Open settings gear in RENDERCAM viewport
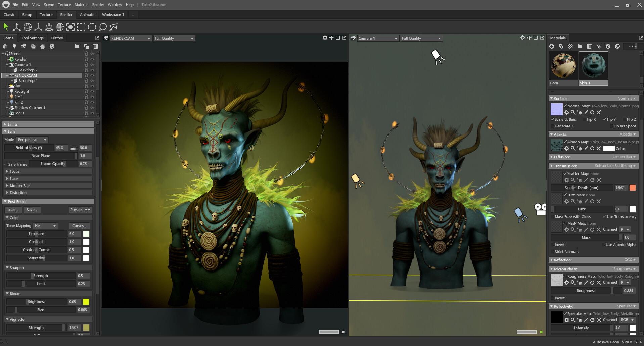This screenshot has height=346, width=644. tap(325, 38)
